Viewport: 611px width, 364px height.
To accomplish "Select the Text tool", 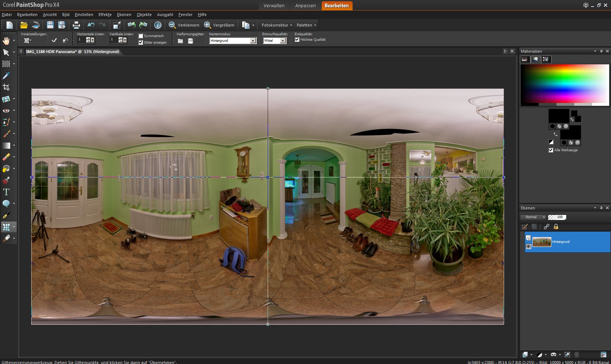I will click(x=6, y=192).
